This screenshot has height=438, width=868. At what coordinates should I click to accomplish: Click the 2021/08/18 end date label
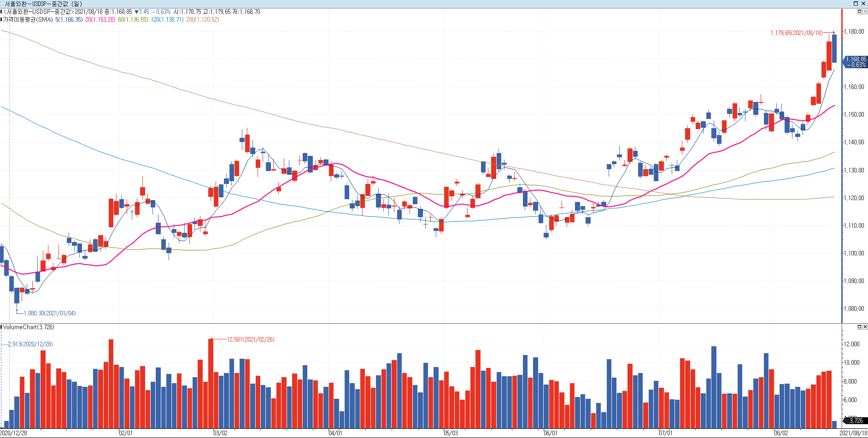[x=853, y=433]
